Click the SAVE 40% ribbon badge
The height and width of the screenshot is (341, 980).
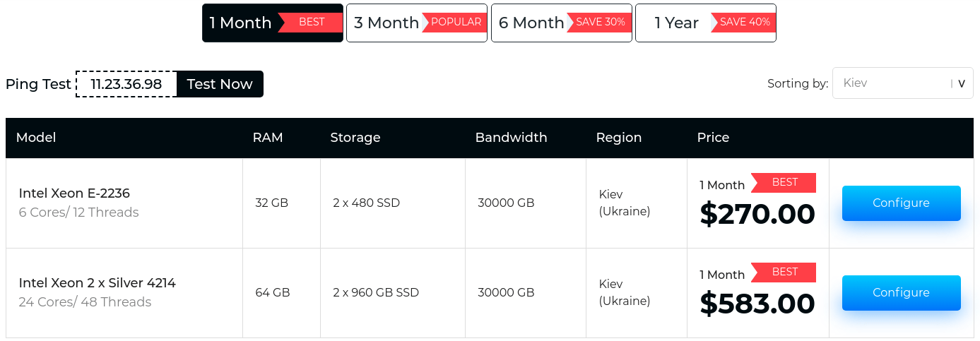743,22
